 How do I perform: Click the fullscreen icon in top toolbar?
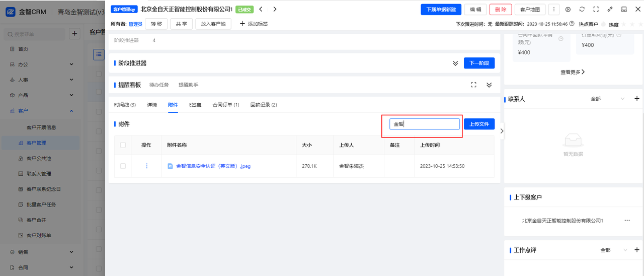click(x=596, y=10)
